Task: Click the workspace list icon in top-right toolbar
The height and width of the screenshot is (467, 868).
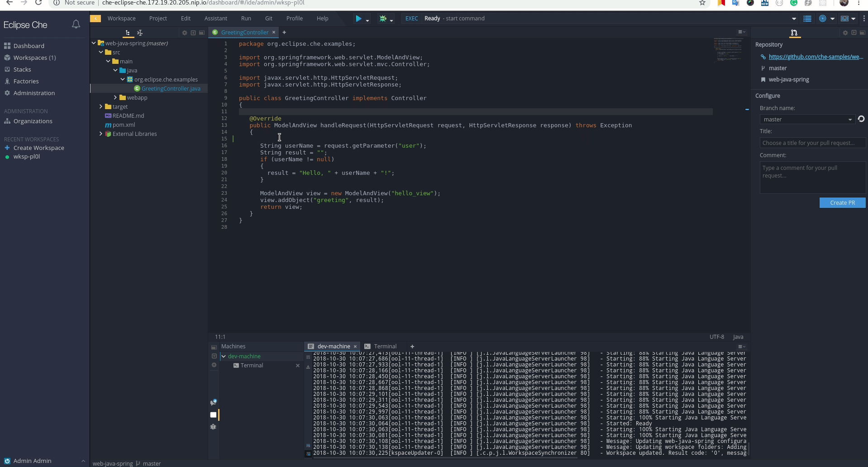Action: coord(807,19)
